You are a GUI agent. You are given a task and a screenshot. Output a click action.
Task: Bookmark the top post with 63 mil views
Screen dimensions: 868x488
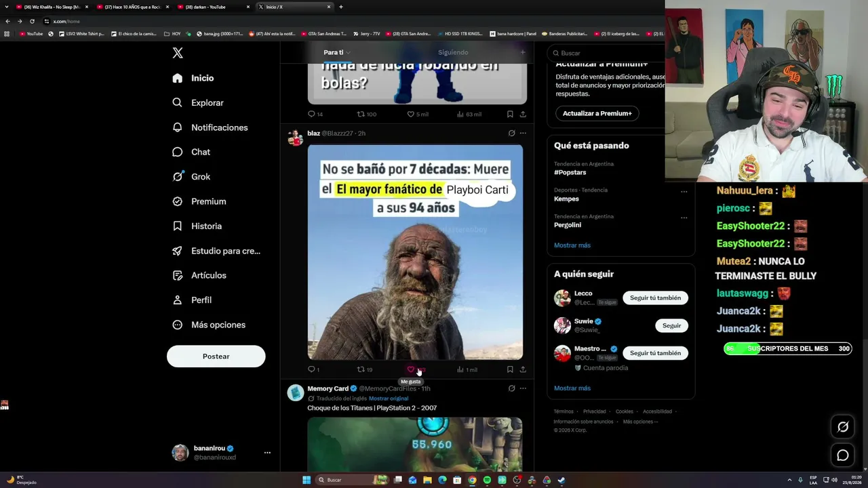pyautogui.click(x=510, y=114)
